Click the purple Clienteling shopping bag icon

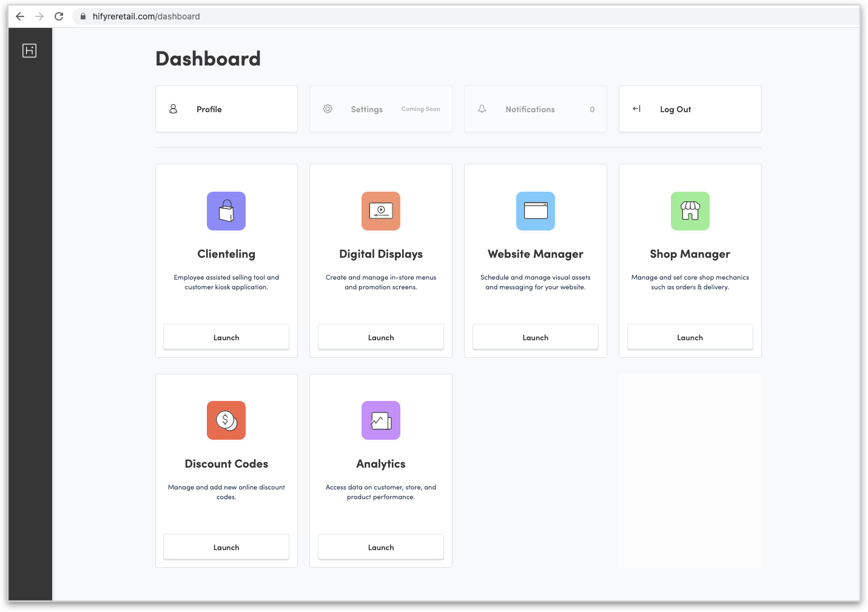226,211
